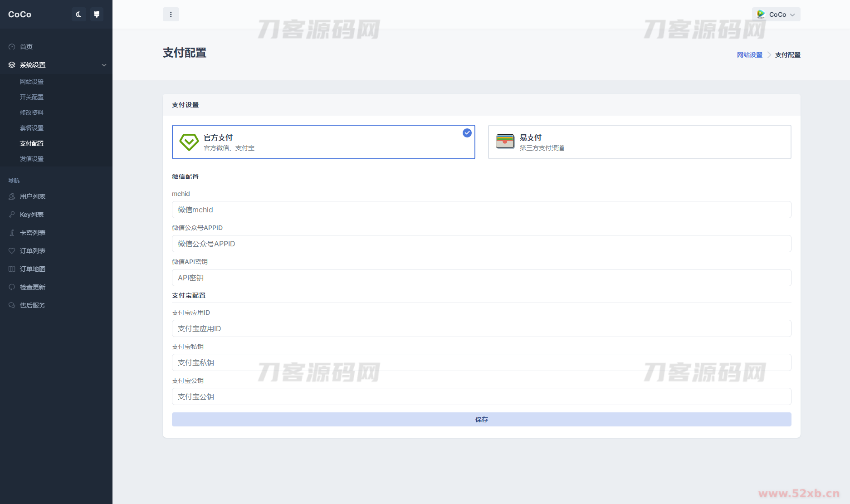Click the 保存 save button
850x504 pixels.
481,420
